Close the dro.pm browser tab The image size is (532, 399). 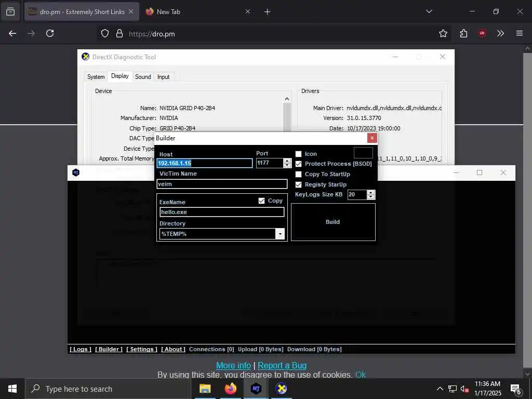[x=131, y=11]
